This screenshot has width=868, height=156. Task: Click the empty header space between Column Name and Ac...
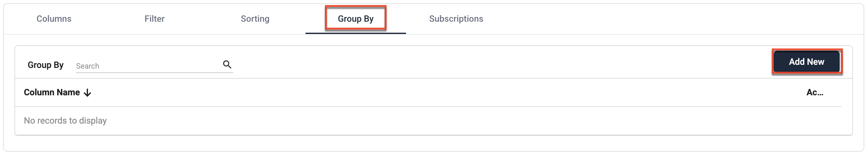pos(448,92)
